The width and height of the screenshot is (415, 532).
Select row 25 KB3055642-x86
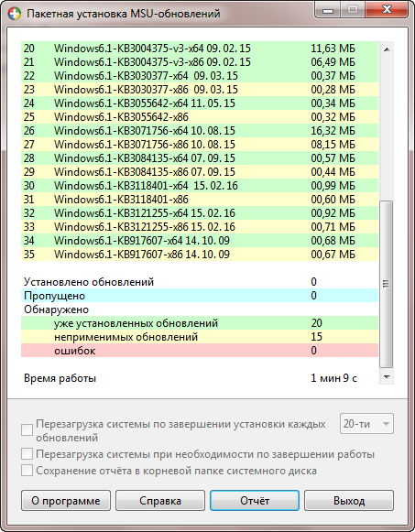tap(200, 116)
